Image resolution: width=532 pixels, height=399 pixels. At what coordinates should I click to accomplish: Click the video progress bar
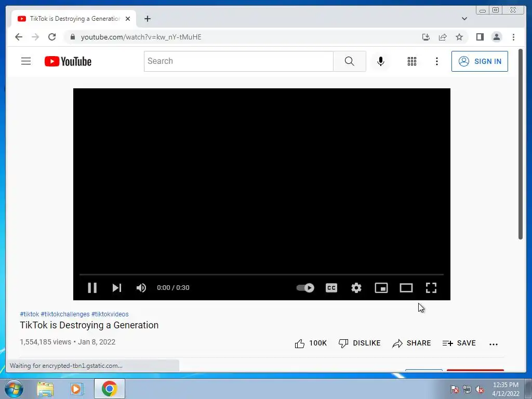262,274
